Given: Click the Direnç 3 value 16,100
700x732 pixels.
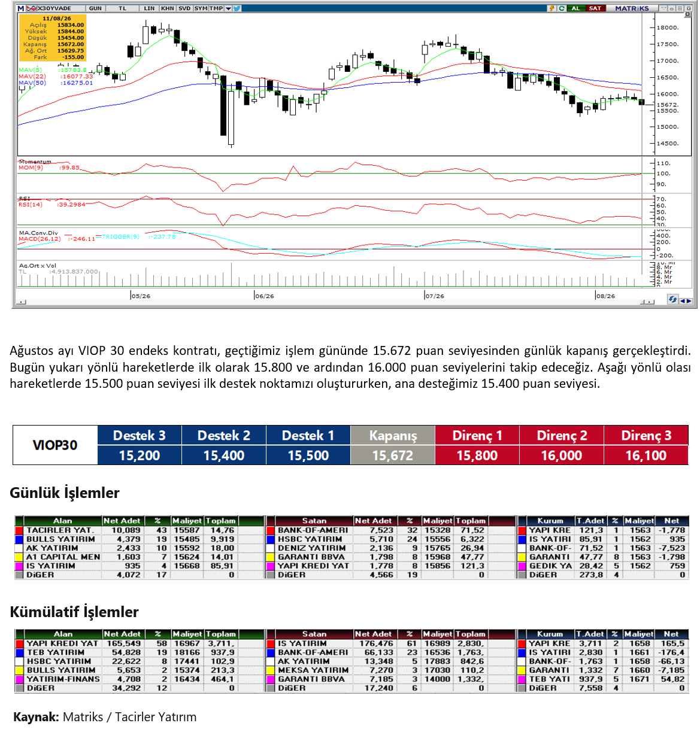Looking at the screenshot, I should click(x=646, y=455).
